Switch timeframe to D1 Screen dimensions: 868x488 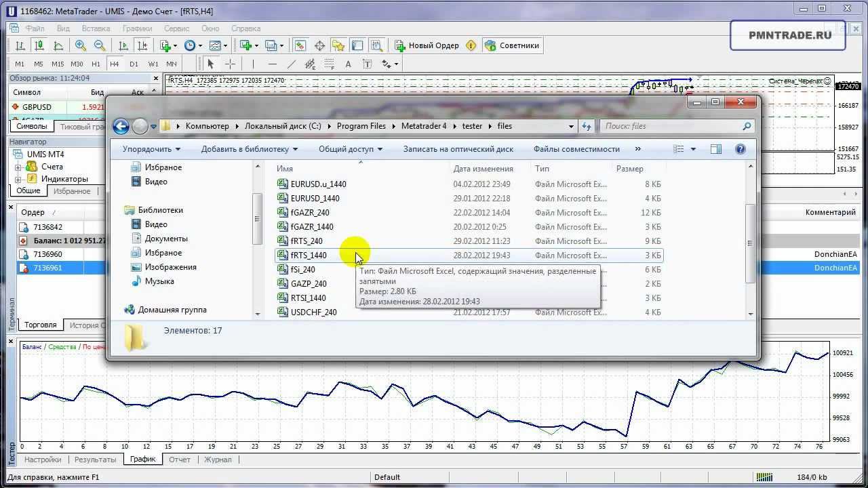134,64
